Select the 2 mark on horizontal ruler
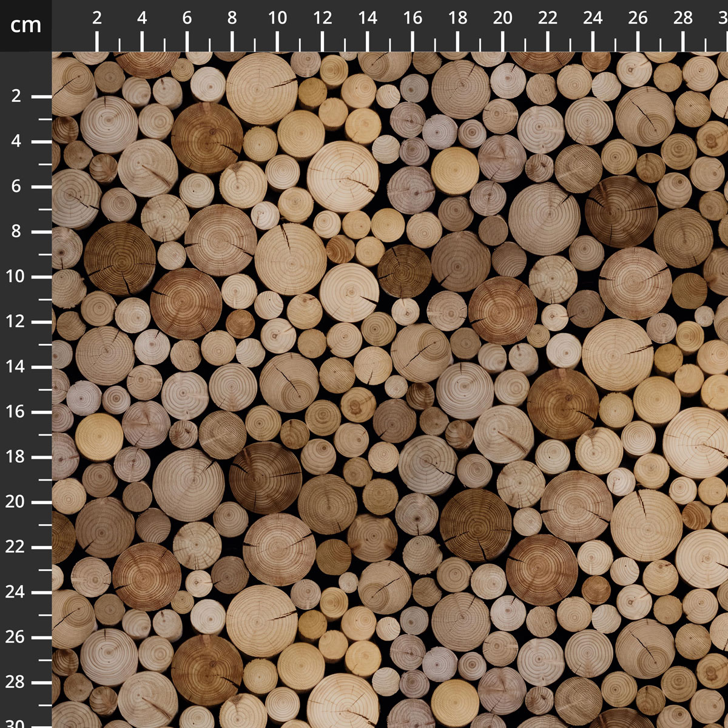Image resolution: width=728 pixels, height=728 pixels. 97,18
